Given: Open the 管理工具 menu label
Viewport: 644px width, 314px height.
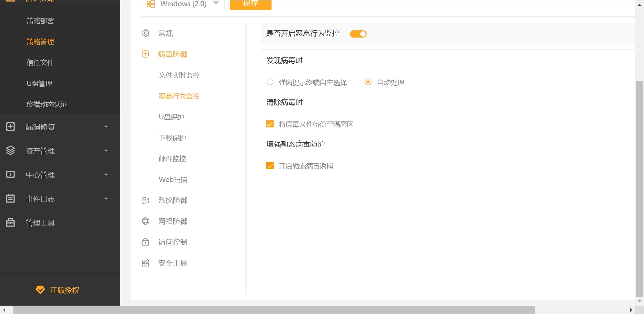Looking at the screenshot, I should pos(40,223).
